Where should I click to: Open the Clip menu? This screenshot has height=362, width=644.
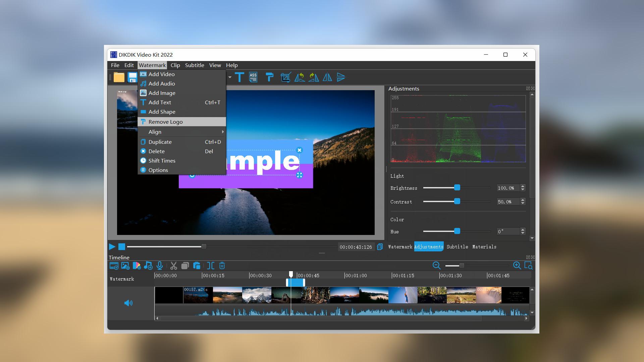pyautogui.click(x=175, y=65)
